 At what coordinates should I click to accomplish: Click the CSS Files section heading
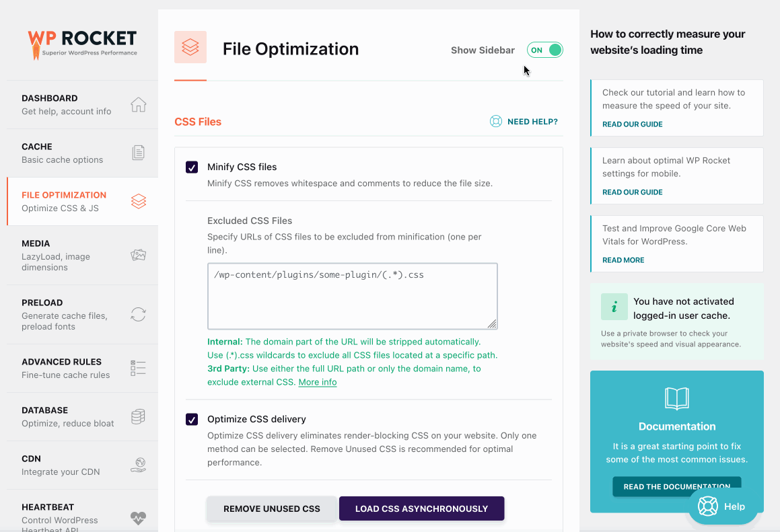pos(198,122)
